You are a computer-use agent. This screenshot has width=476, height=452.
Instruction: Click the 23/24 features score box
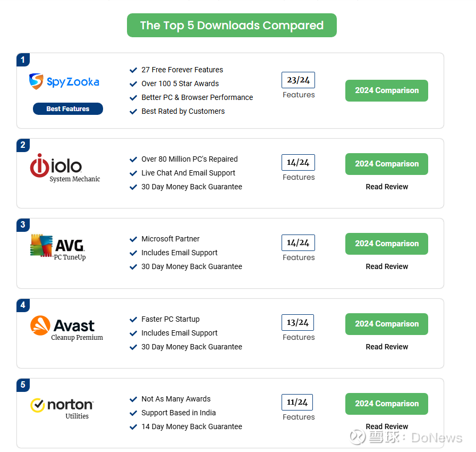(x=298, y=80)
